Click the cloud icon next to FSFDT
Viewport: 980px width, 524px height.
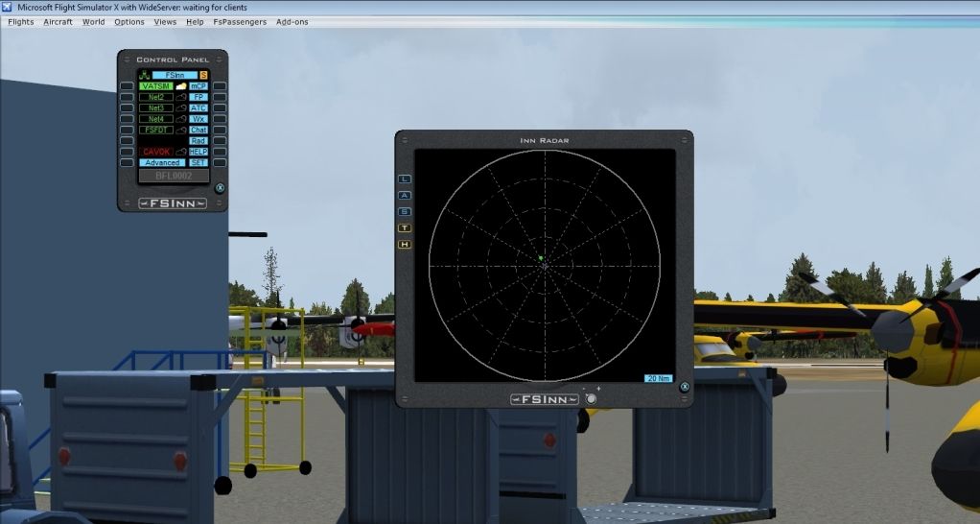(x=181, y=131)
